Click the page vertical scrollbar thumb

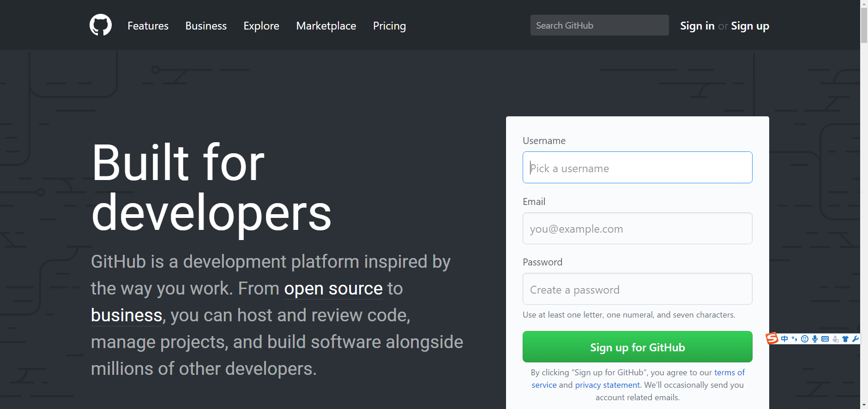coord(864,25)
